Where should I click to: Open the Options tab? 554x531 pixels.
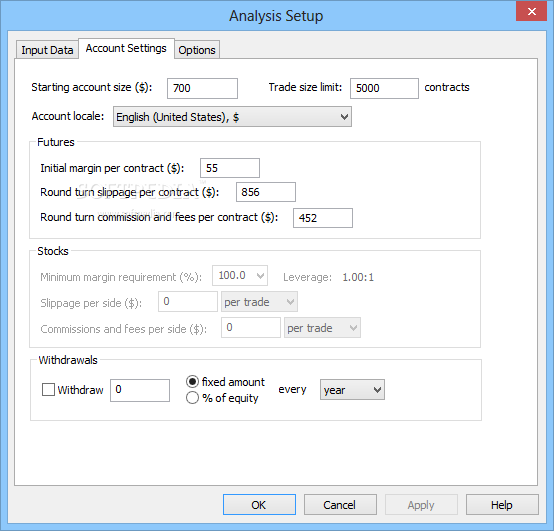pos(197,50)
